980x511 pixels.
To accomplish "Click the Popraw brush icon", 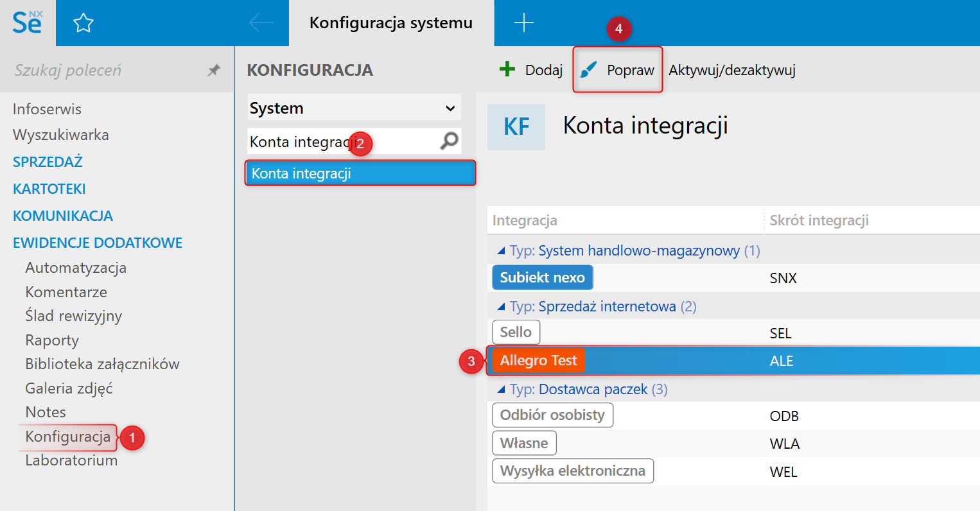I will coord(588,69).
